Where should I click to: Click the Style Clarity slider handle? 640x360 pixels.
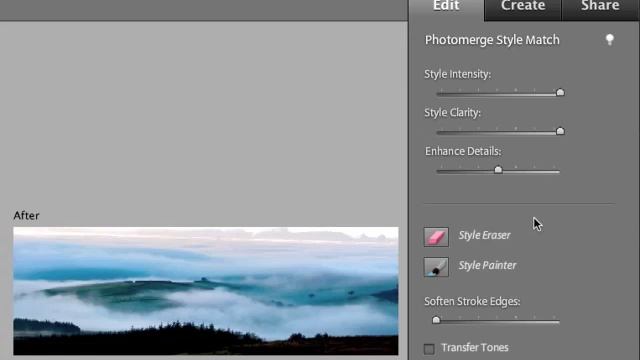pyautogui.click(x=560, y=131)
